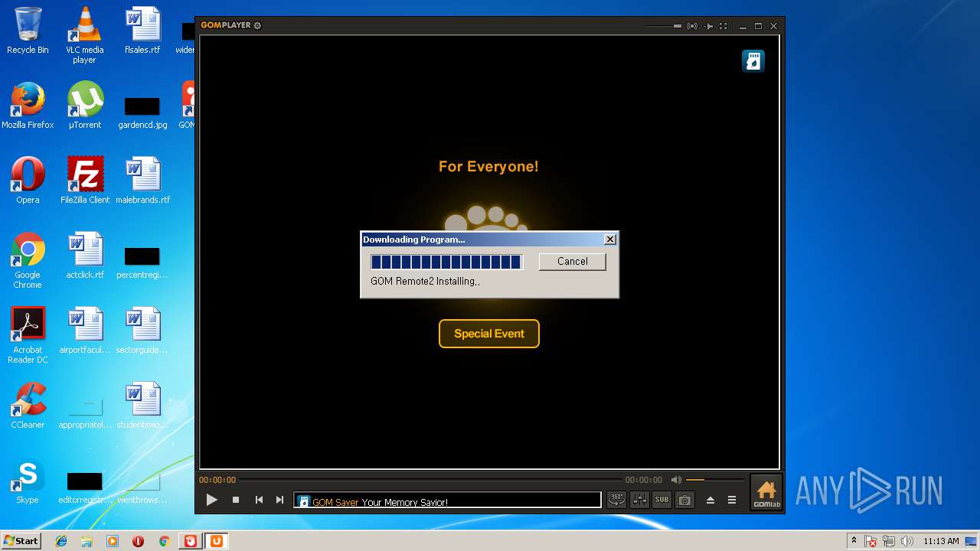Open the Windows Start menu

click(x=21, y=540)
